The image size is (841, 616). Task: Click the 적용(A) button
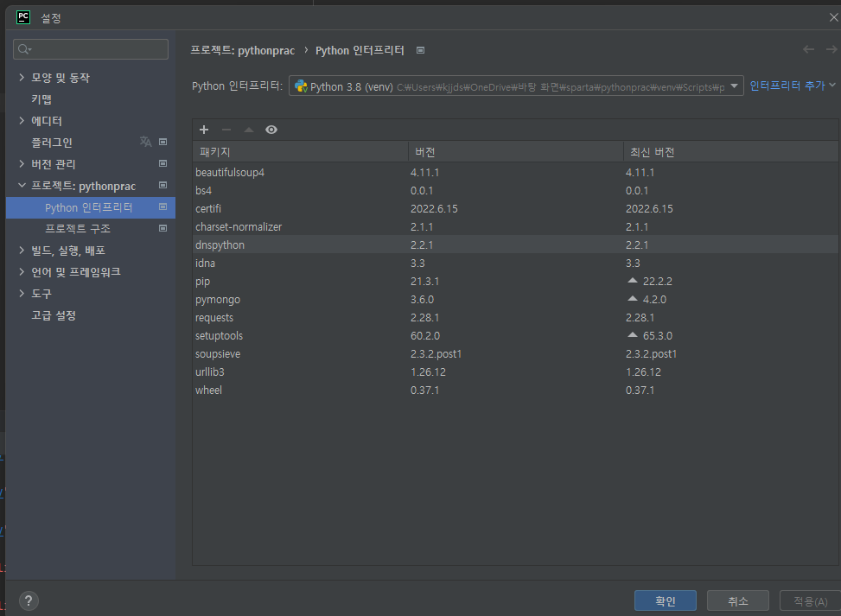click(810, 600)
